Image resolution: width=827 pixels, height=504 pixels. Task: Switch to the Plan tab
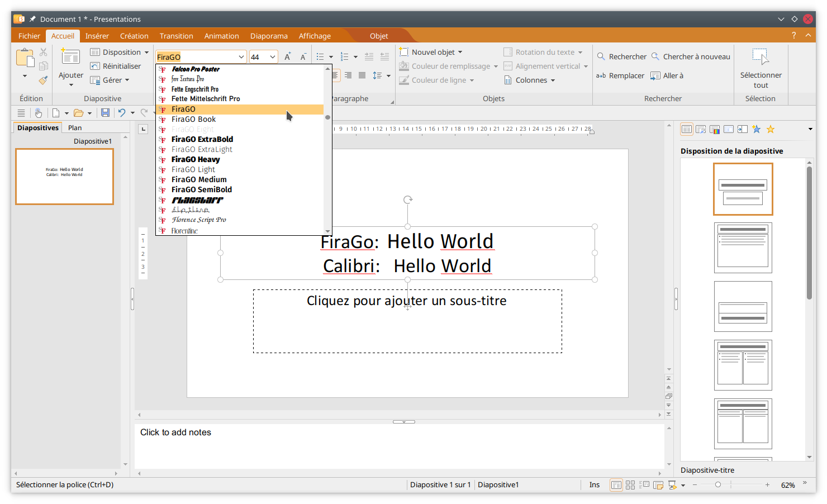tap(75, 128)
